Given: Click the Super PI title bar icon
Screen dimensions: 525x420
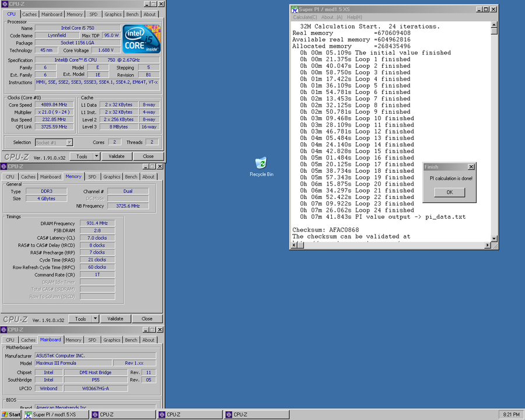Looking at the screenshot, I should coord(295,9).
